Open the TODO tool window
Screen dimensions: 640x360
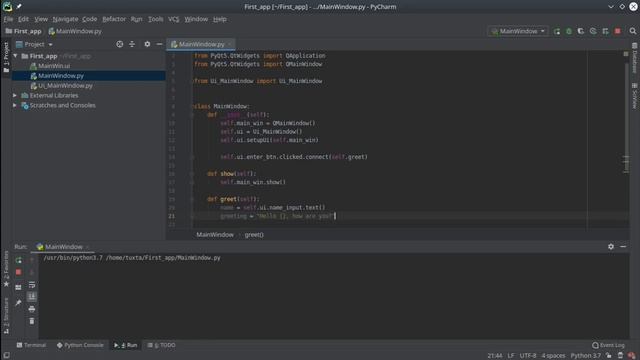click(161, 345)
